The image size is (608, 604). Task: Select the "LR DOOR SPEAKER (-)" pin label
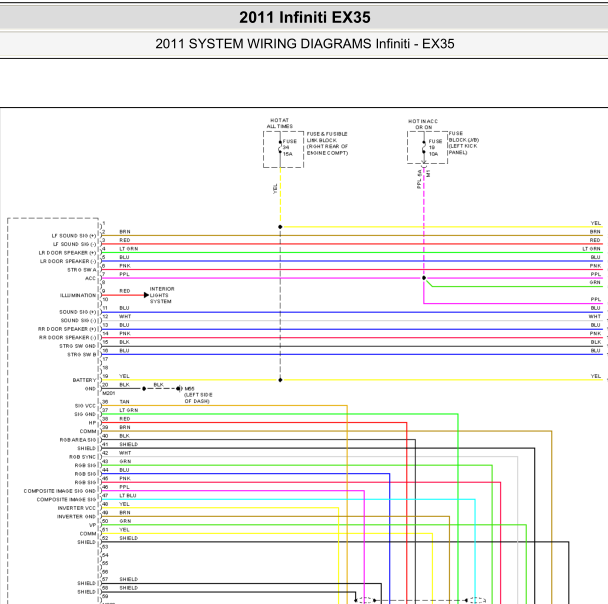(x=68, y=261)
